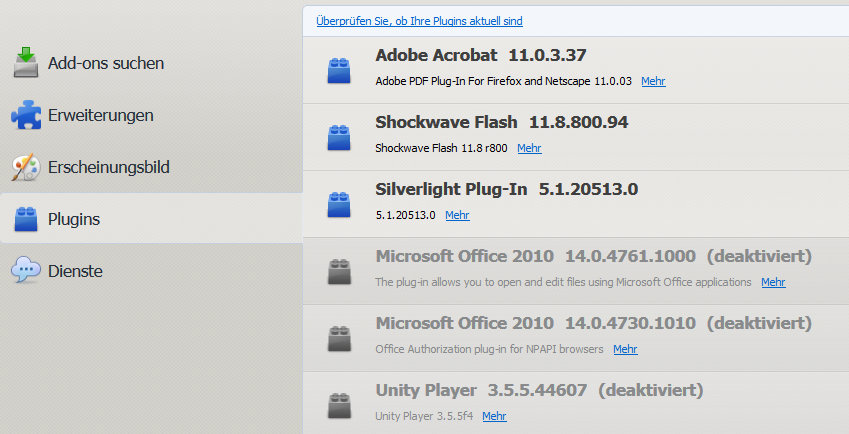Click the Silverlight Plug-In brick icon

pos(341,204)
